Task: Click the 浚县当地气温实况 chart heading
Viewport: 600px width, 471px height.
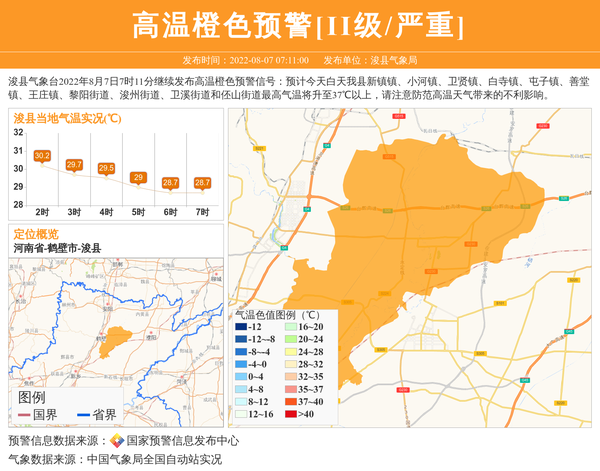Action: point(67,118)
